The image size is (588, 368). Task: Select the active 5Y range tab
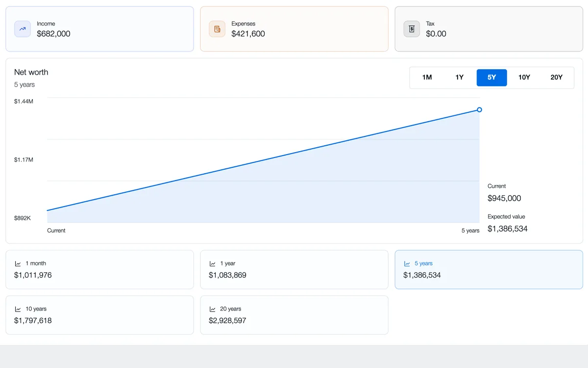pos(492,78)
